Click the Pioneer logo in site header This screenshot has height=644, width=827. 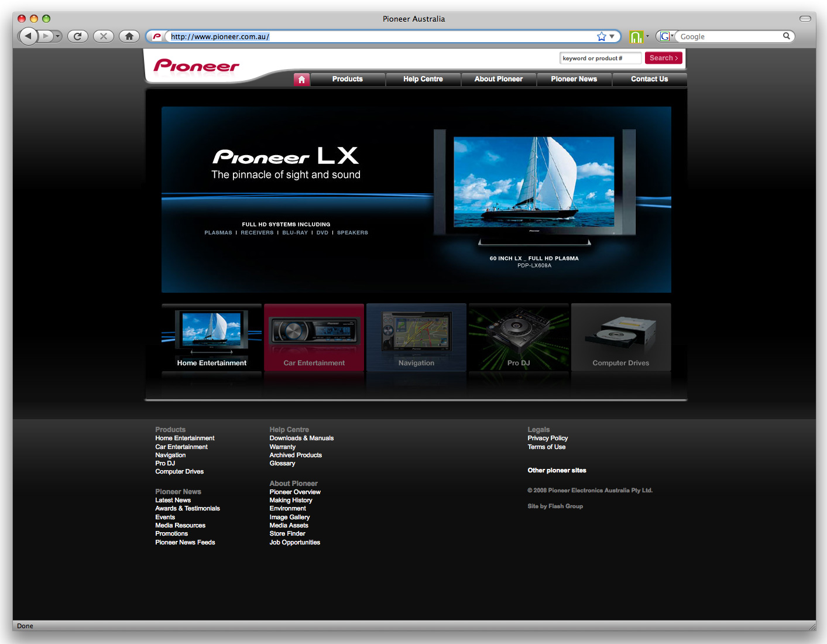197,66
